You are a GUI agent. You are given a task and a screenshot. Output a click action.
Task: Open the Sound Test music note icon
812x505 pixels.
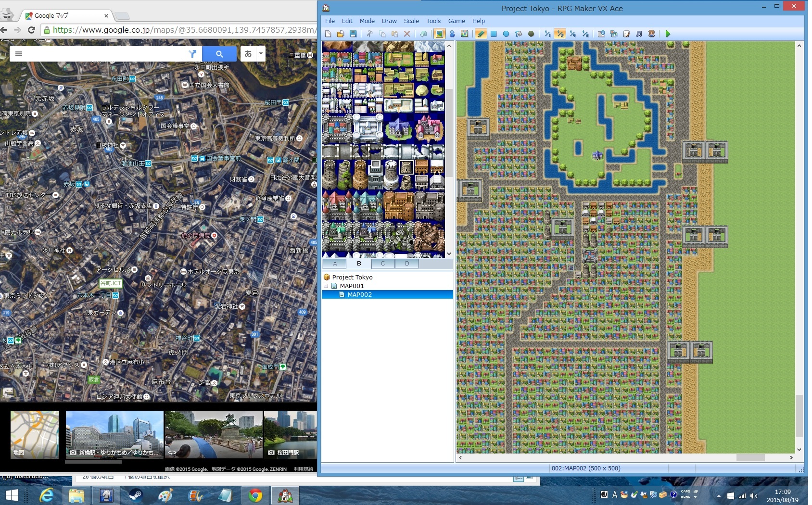pos(639,34)
